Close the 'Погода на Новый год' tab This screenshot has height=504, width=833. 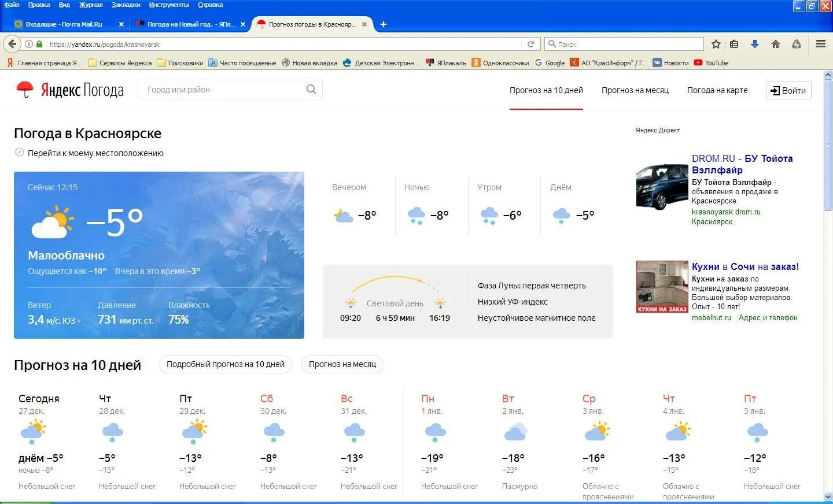(243, 24)
